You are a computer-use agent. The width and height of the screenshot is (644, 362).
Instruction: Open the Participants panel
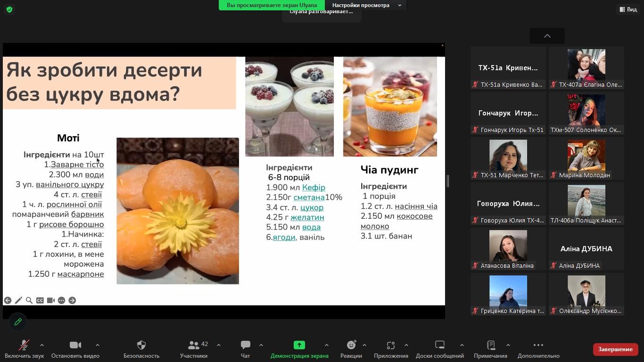click(193, 346)
